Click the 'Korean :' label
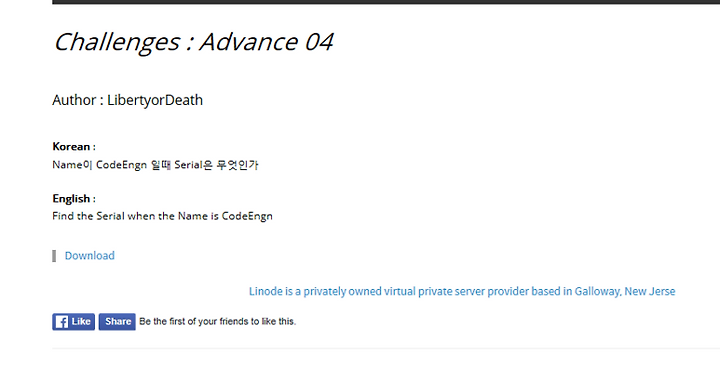 [74, 147]
